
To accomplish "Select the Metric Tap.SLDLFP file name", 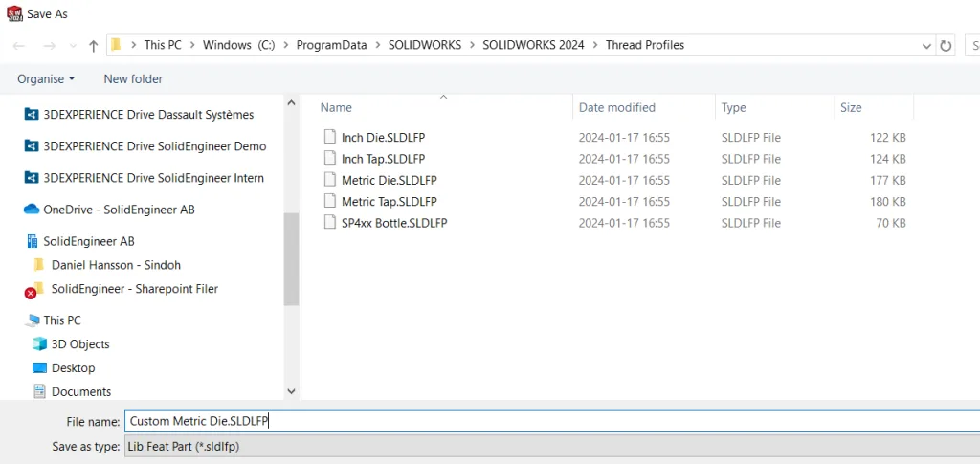I will pyautogui.click(x=389, y=201).
